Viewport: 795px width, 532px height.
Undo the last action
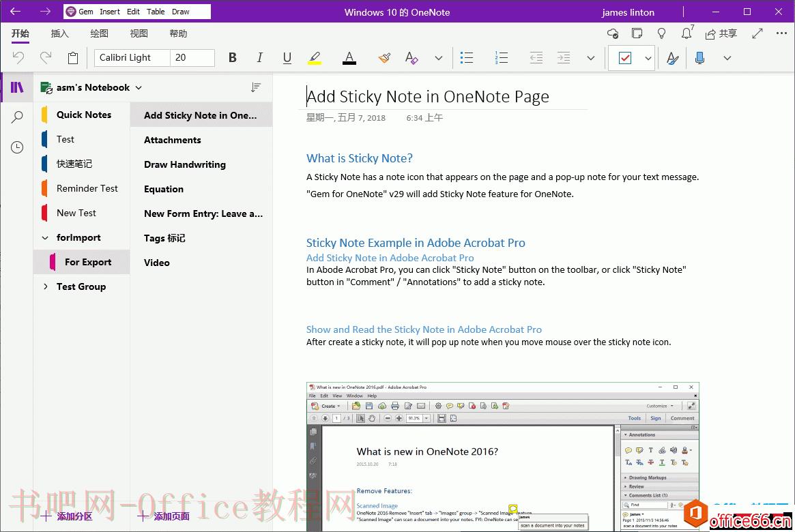tap(18, 57)
